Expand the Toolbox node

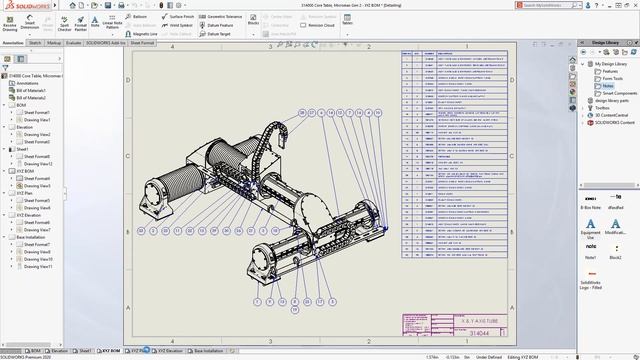583,108
